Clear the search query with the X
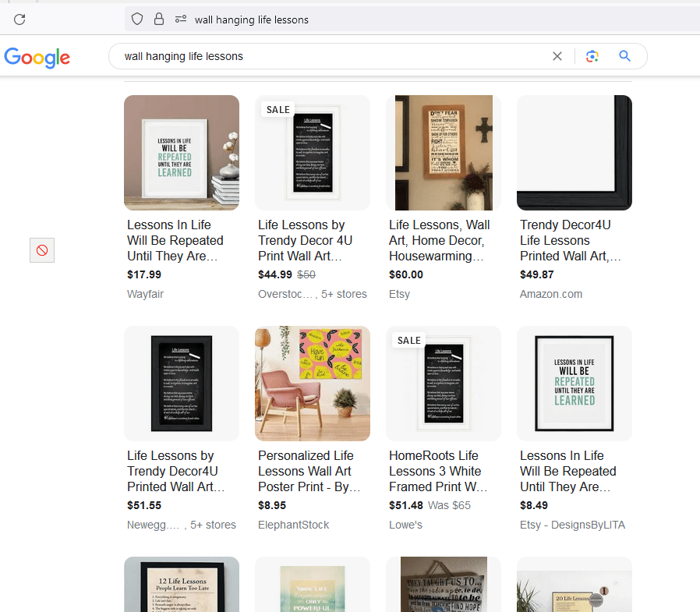Image resolution: width=700 pixels, height=612 pixels. 557,56
